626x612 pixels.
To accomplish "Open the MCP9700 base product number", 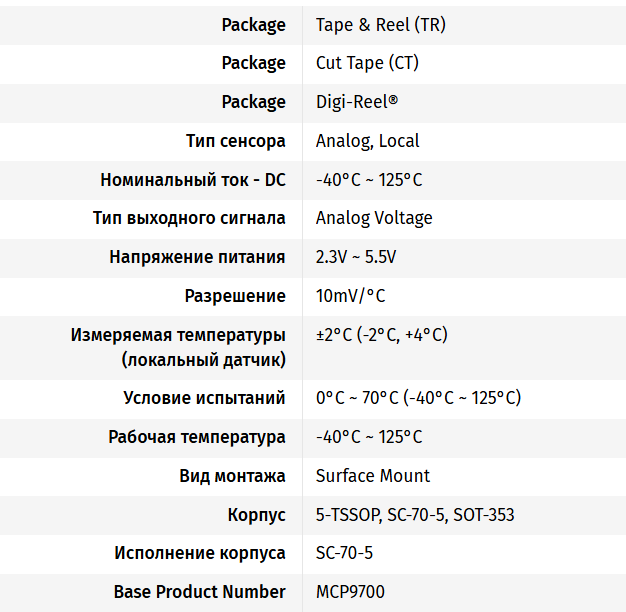I will click(350, 592).
